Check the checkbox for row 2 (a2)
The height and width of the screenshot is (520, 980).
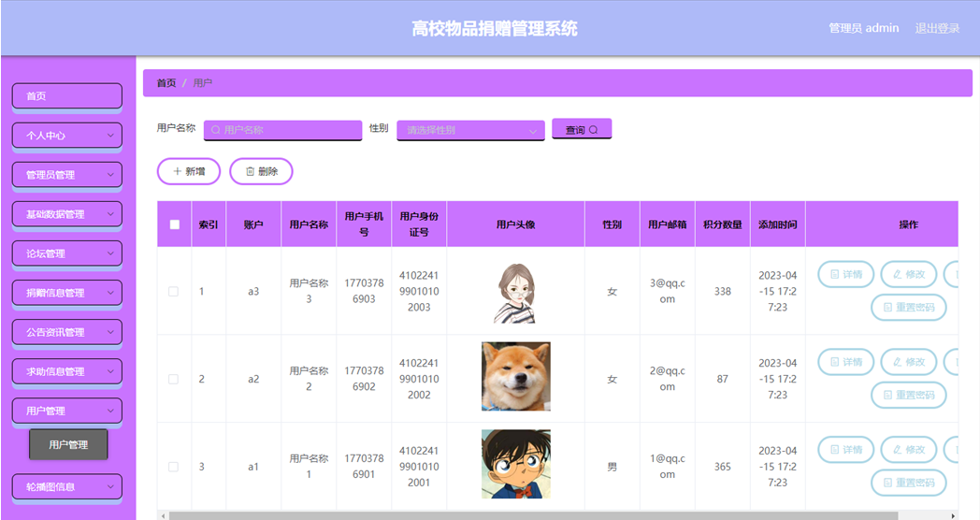pos(173,380)
